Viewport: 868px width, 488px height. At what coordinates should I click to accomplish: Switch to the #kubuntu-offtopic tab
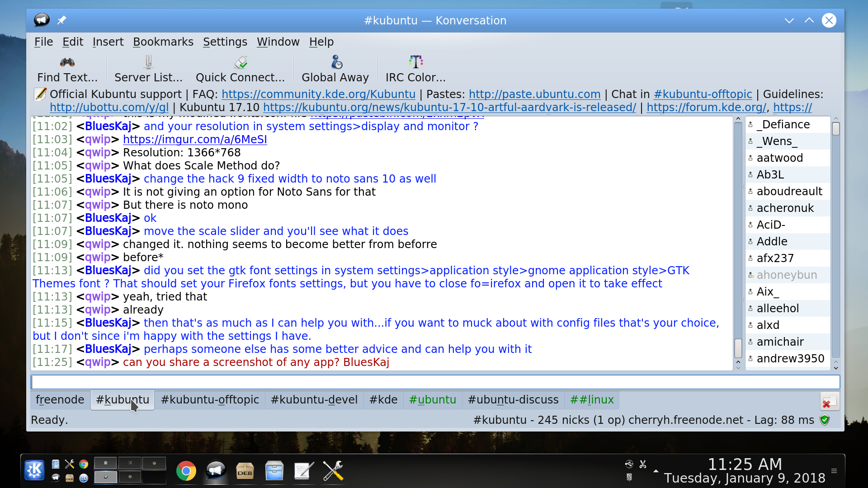click(210, 400)
